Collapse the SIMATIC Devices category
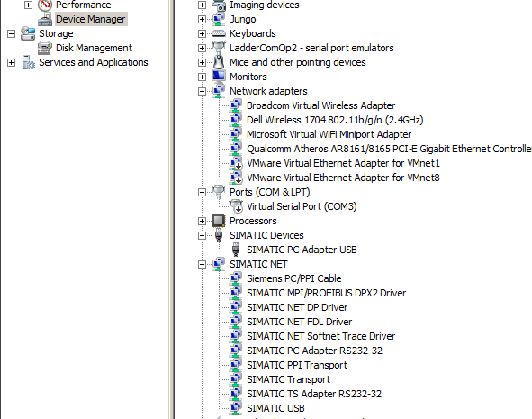 tap(202, 236)
